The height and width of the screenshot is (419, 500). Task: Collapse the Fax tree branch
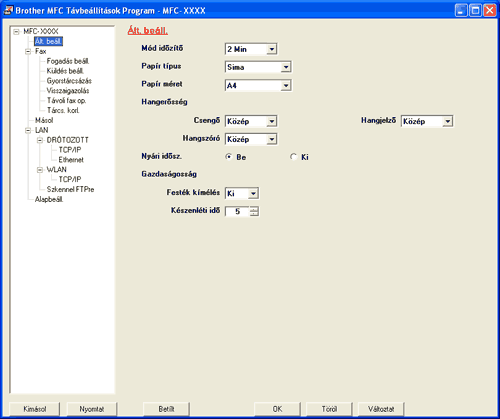click(28, 51)
